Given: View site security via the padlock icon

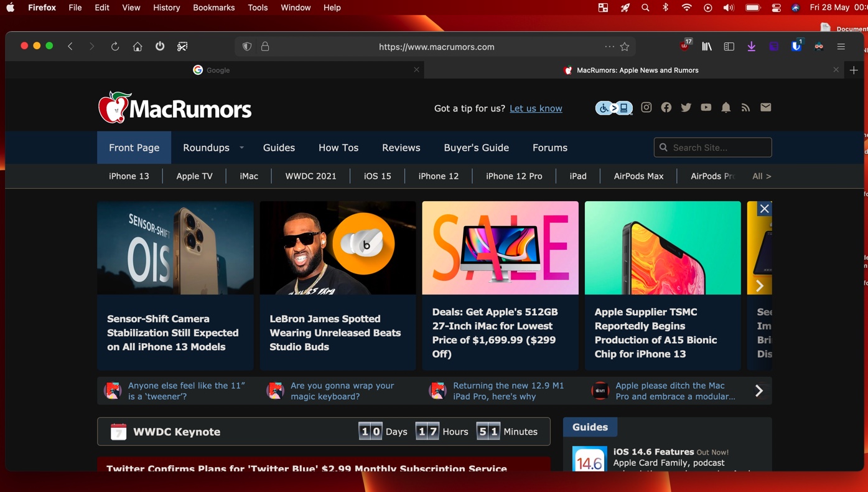Looking at the screenshot, I should pyautogui.click(x=265, y=46).
